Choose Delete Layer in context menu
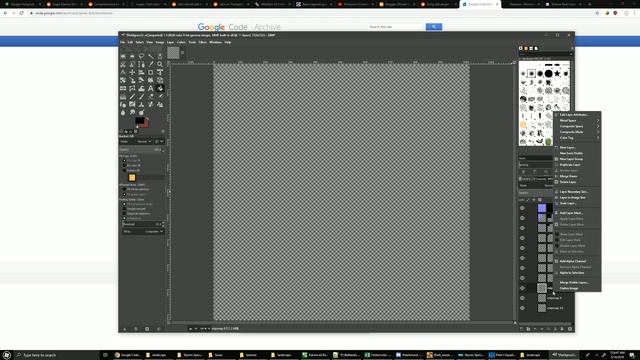This screenshot has height=360, width=640. tap(577, 182)
